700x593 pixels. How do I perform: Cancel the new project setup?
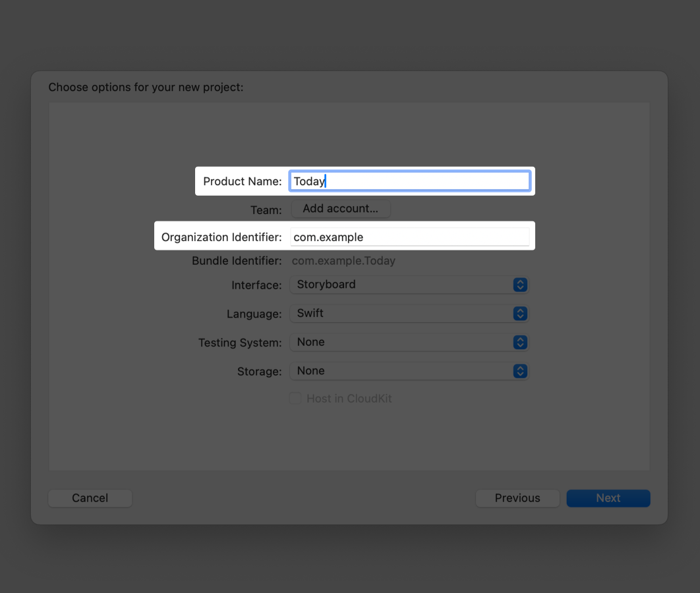(90, 498)
